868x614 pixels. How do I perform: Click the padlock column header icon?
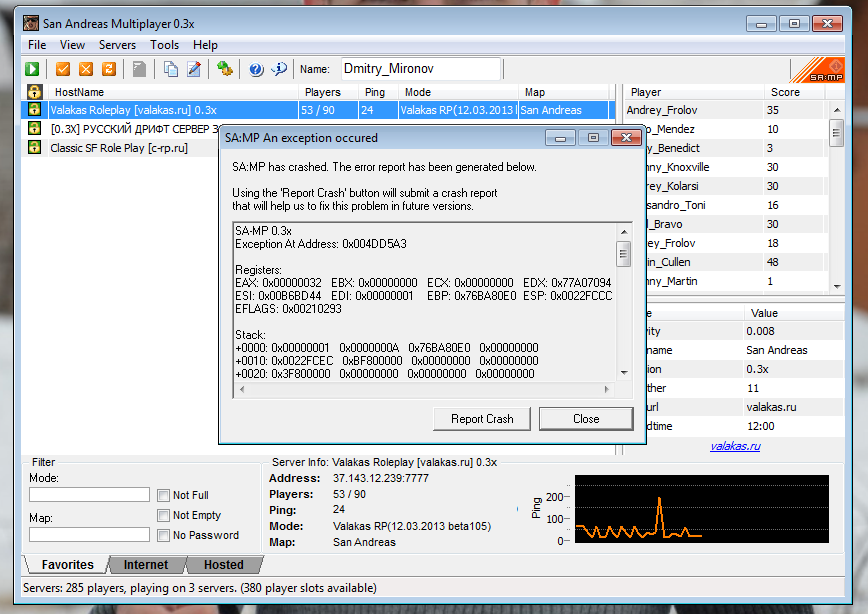pyautogui.click(x=34, y=92)
